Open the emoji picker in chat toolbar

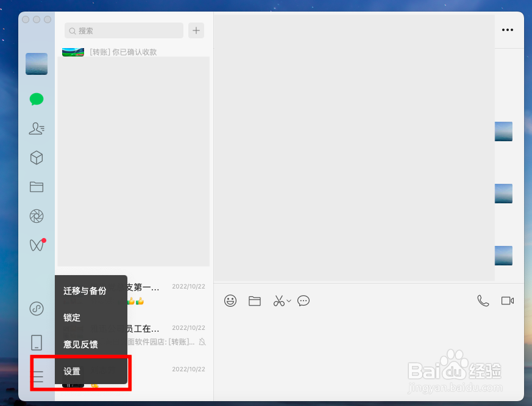tap(230, 300)
